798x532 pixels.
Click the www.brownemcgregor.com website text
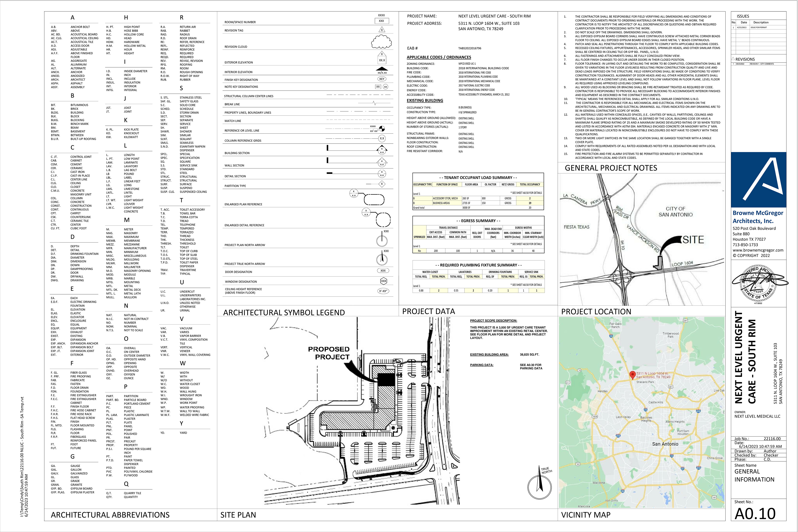[x=758, y=250]
